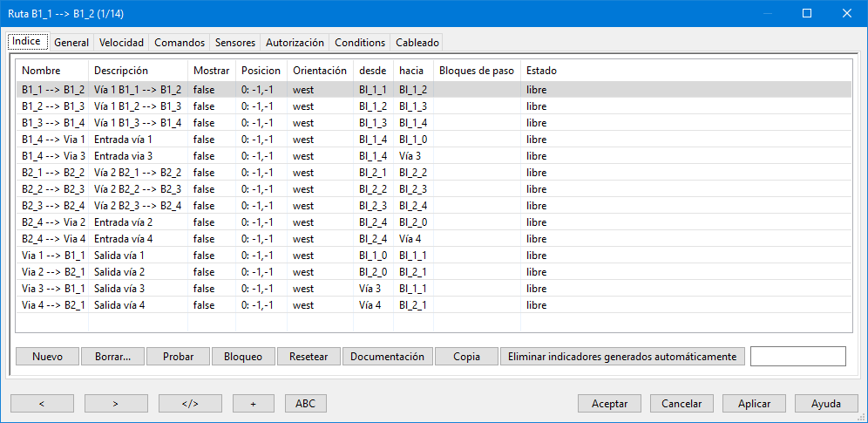Click the Mostrar column header
This screenshot has height=423, width=868.
[x=212, y=71]
